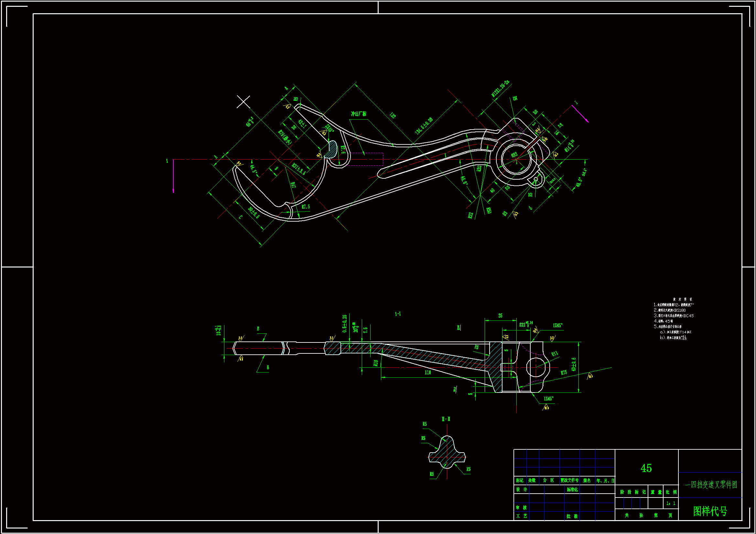Select the 110 length dimension
This screenshot has width=756, height=534.
(428, 372)
